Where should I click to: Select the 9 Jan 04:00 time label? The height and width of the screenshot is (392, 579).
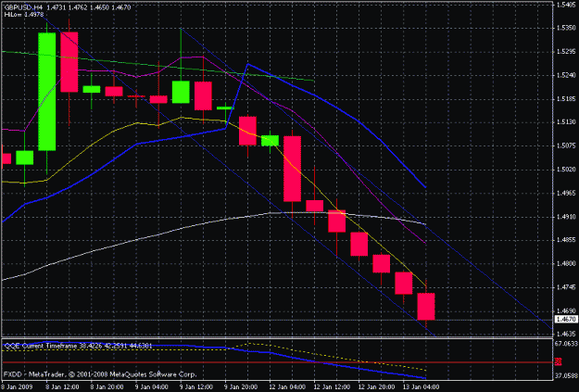(x=152, y=386)
